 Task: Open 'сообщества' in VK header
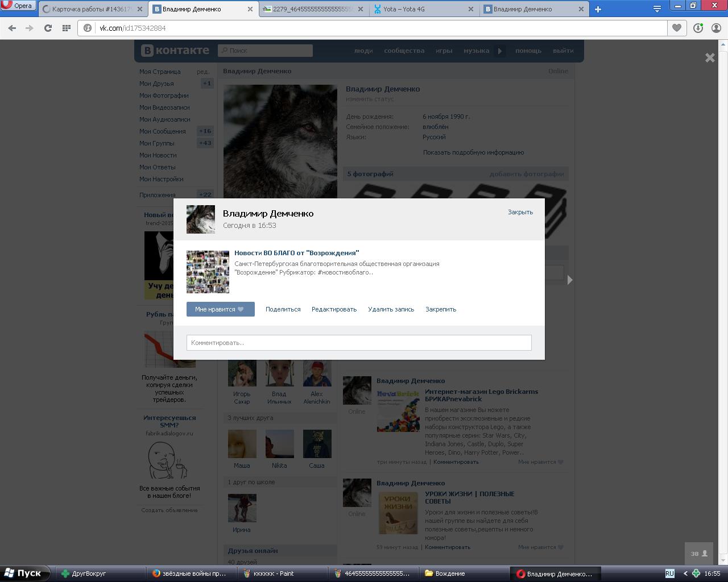[404, 51]
